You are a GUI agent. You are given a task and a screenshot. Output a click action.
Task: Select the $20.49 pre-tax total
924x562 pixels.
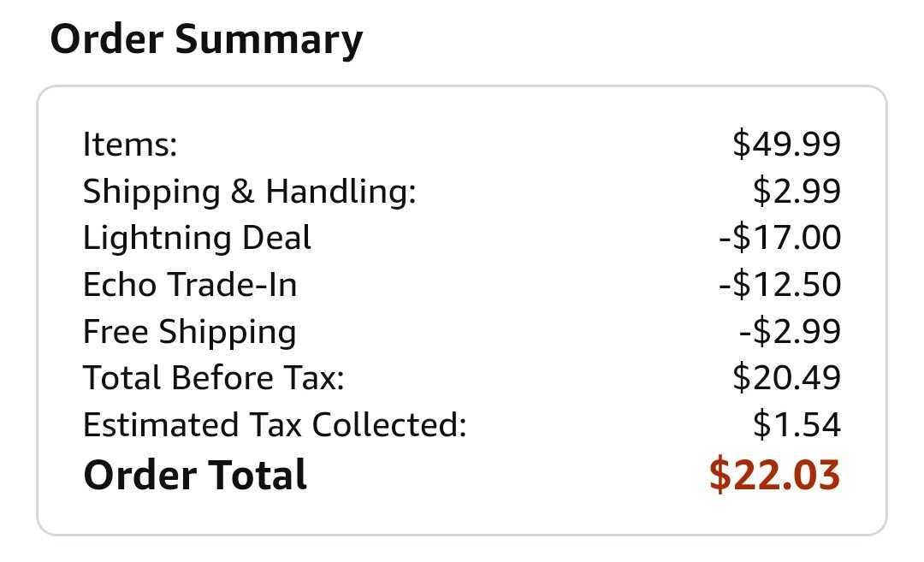point(786,377)
